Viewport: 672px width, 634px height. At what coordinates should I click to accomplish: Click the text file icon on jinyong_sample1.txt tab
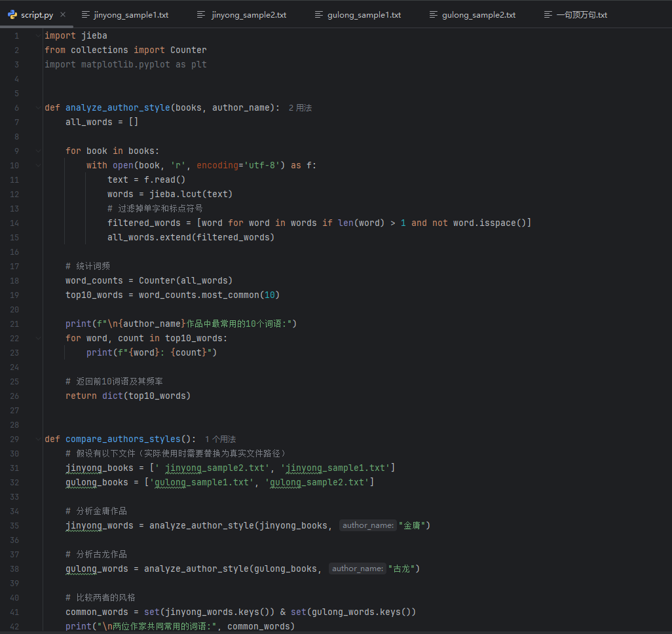coord(86,14)
